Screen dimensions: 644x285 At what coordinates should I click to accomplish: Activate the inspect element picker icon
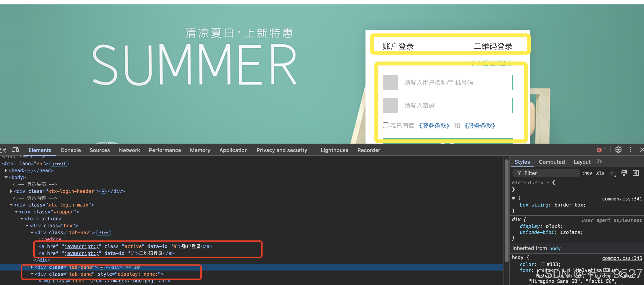tap(3, 150)
